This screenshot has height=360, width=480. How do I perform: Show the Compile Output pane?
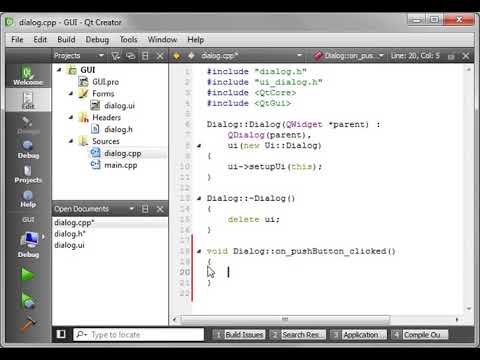coord(420,334)
